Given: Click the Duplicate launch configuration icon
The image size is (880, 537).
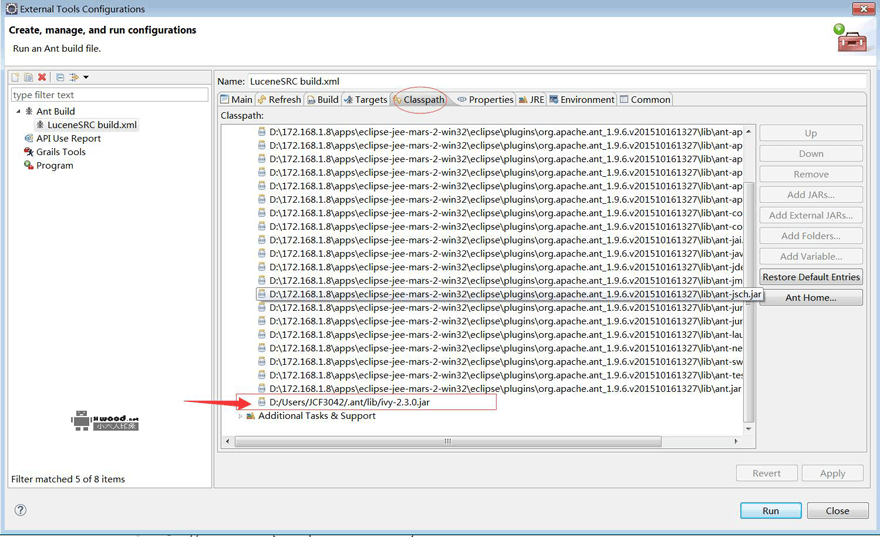Looking at the screenshot, I should pyautogui.click(x=28, y=77).
